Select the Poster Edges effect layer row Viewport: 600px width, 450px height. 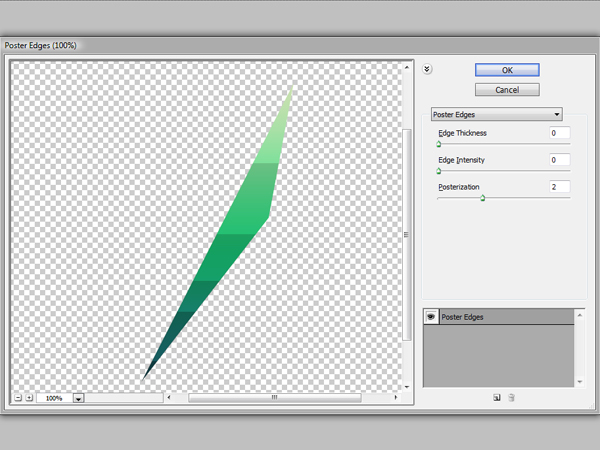[499, 317]
